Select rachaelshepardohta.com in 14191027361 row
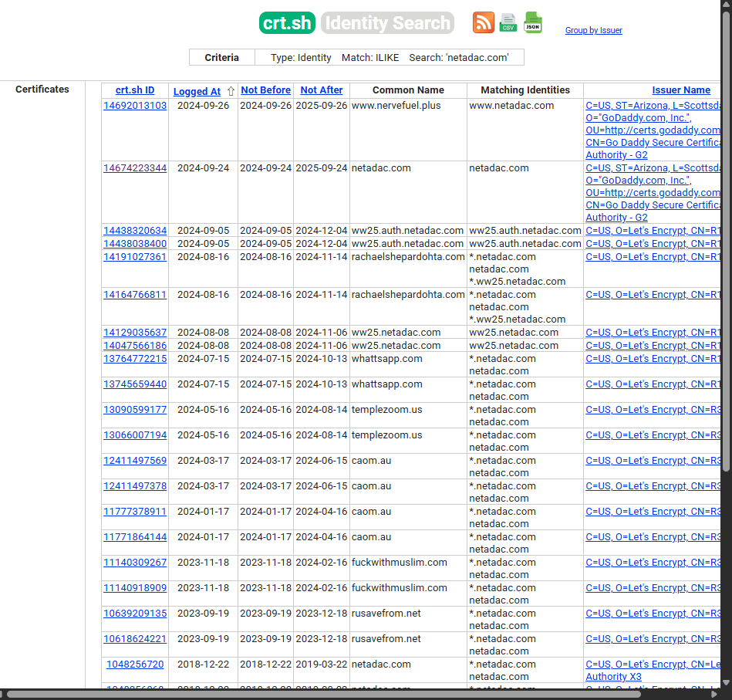The height and width of the screenshot is (700, 732). (x=408, y=257)
